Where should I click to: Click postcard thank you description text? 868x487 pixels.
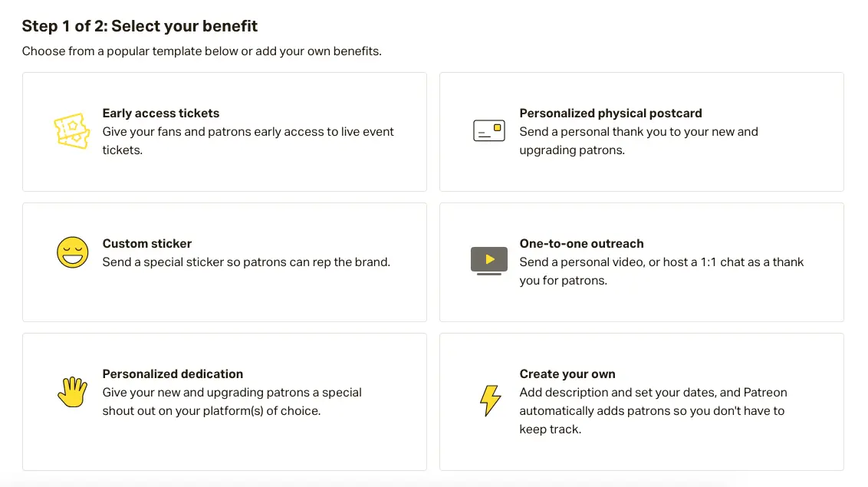638,141
